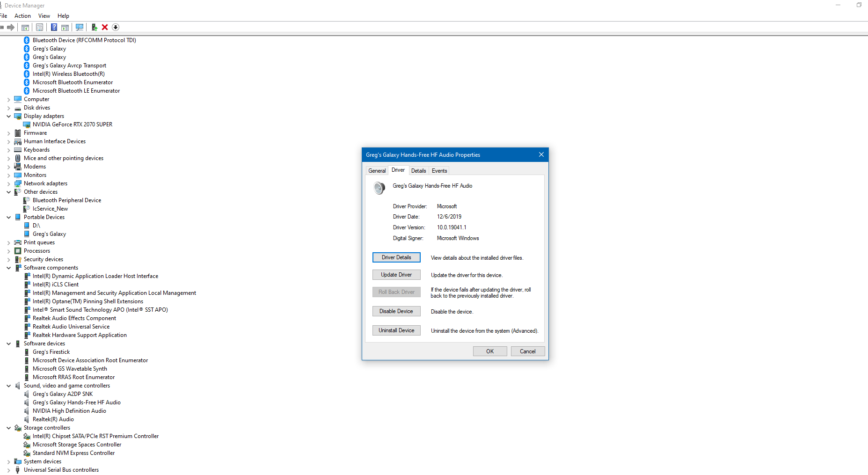Switch to the General tab
868x475 pixels.
[x=377, y=171]
